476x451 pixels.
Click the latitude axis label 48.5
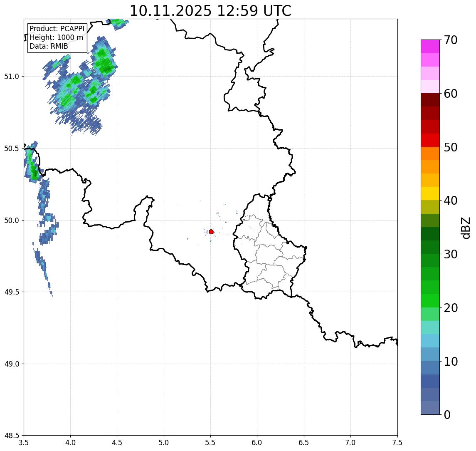(x=12, y=436)
